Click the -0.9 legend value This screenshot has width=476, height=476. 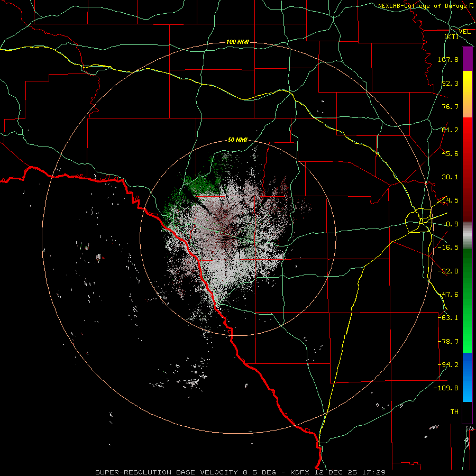click(450, 224)
